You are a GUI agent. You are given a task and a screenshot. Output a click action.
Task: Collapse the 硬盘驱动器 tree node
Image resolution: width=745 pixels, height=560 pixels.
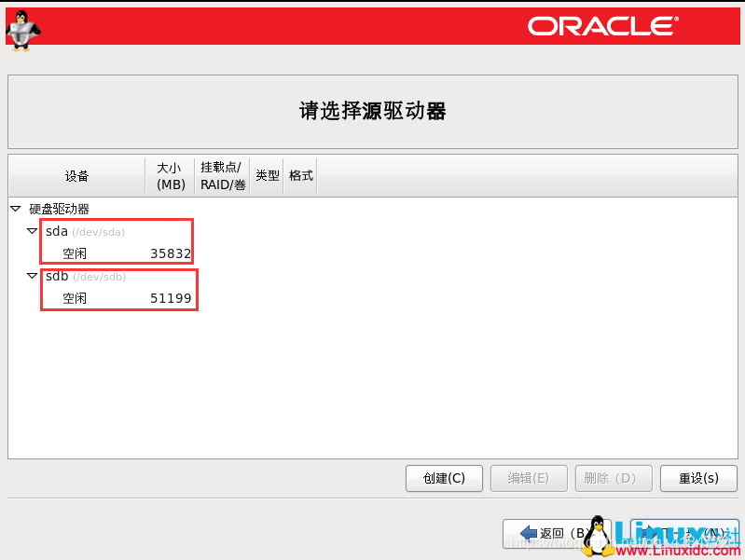16,209
